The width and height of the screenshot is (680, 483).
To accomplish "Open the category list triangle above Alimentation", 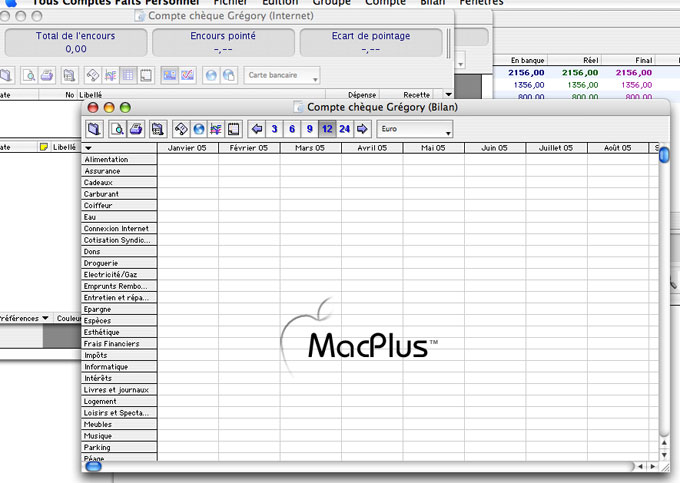I will tap(88, 148).
